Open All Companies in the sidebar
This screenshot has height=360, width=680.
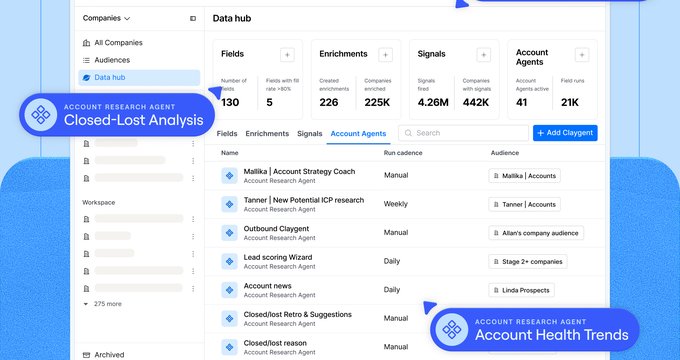[x=118, y=43]
